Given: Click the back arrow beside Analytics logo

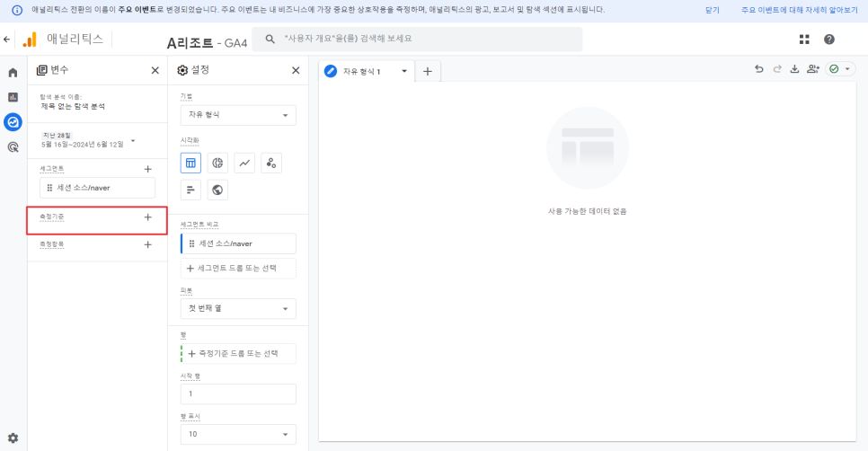Looking at the screenshot, I should point(6,40).
